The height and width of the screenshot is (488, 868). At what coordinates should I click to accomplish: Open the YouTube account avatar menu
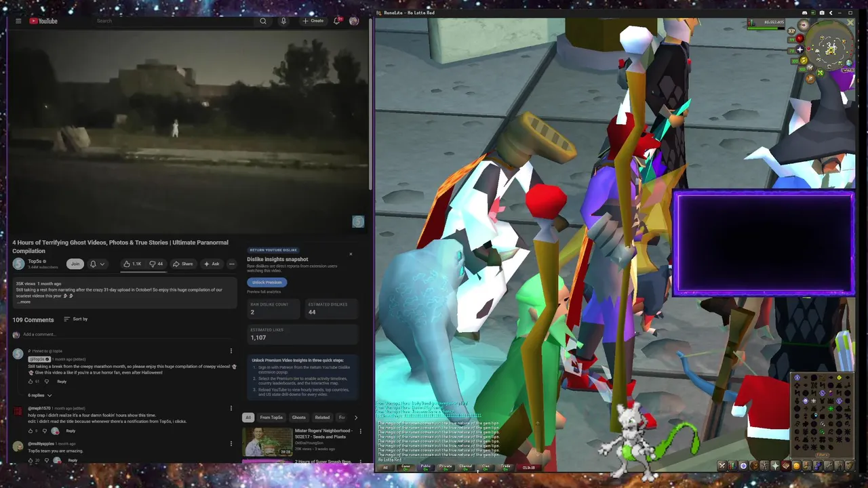click(x=354, y=21)
